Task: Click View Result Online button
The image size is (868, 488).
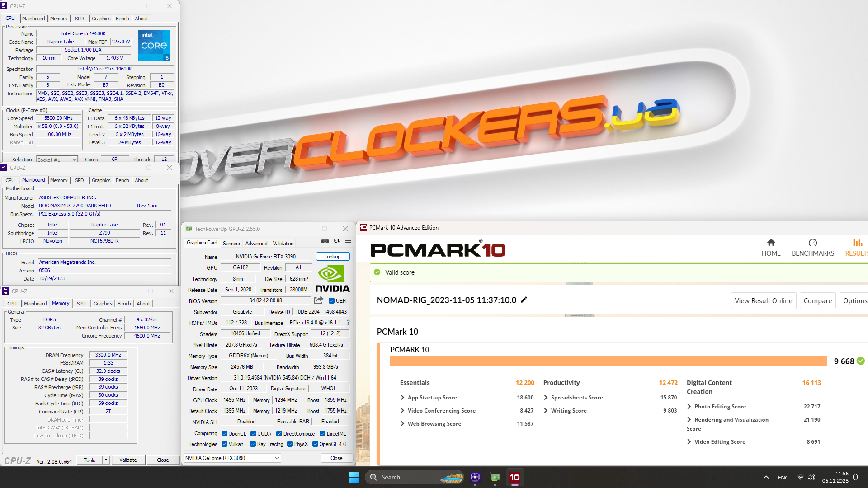Action: click(x=764, y=301)
